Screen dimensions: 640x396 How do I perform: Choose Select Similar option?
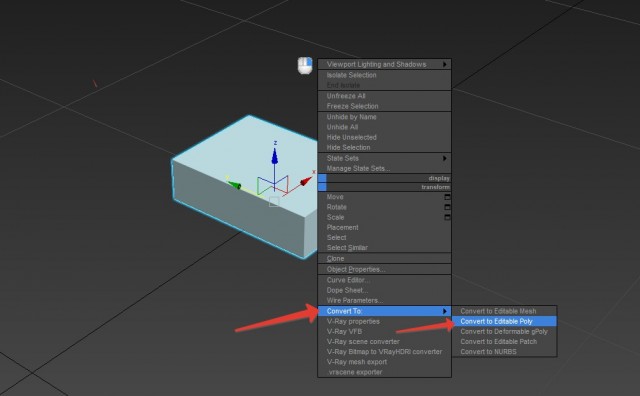coord(384,248)
